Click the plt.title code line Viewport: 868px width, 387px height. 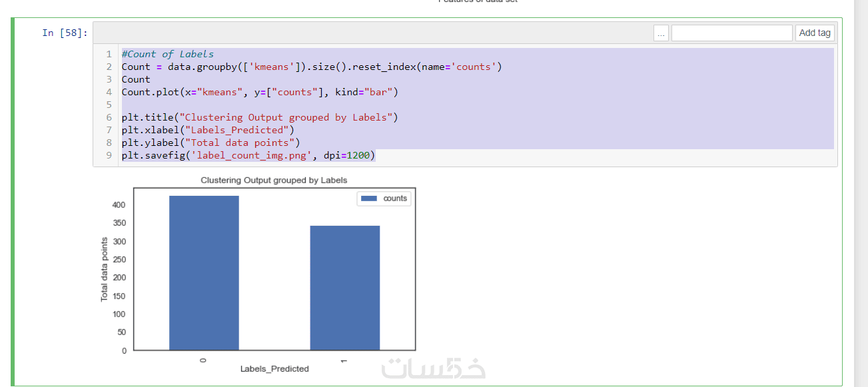pyautogui.click(x=260, y=117)
